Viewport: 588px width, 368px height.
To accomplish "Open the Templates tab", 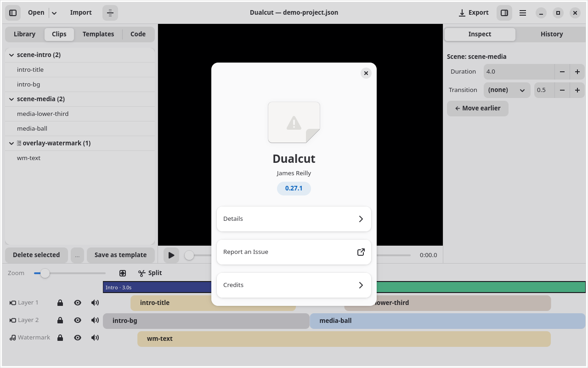I will (98, 34).
